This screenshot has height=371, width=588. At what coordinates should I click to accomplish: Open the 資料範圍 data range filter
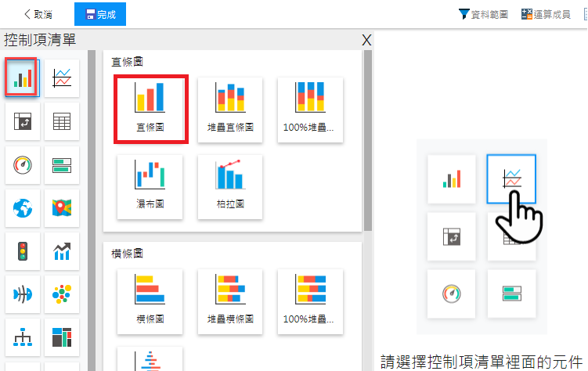click(x=483, y=14)
